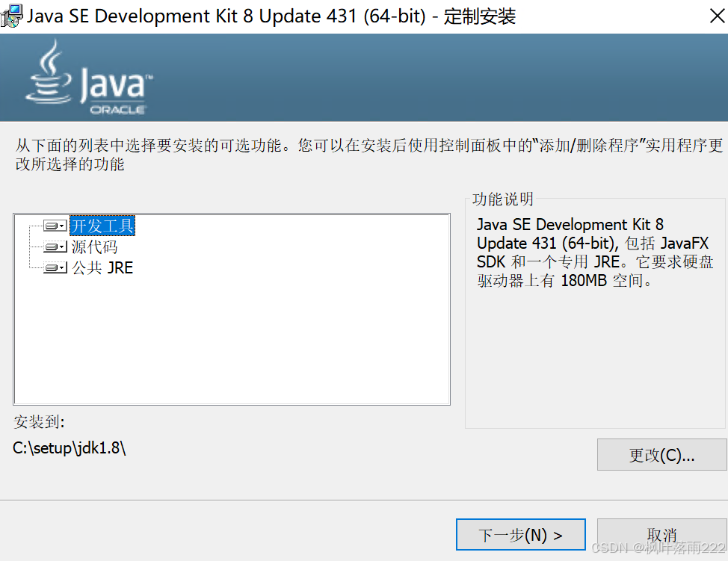Click the install path C:\setup\jdk1.8\

pyautogui.click(x=70, y=447)
